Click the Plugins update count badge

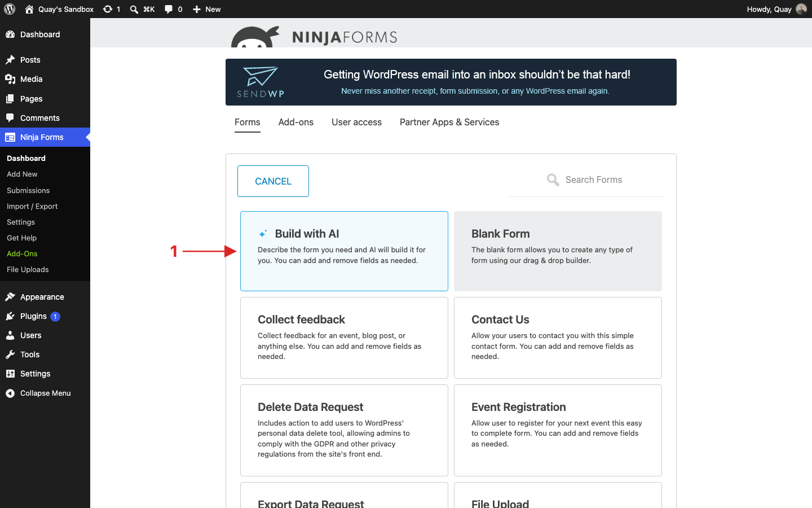[55, 317]
